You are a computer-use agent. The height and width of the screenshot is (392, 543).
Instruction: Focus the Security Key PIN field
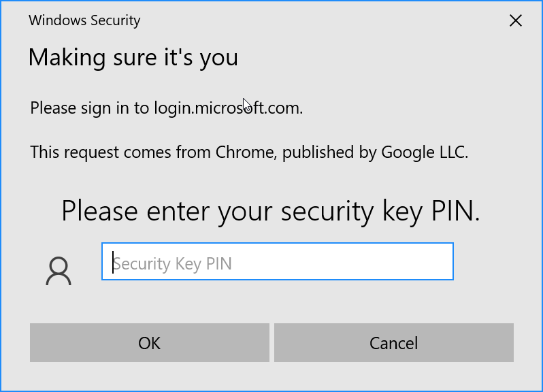pyautogui.click(x=277, y=261)
